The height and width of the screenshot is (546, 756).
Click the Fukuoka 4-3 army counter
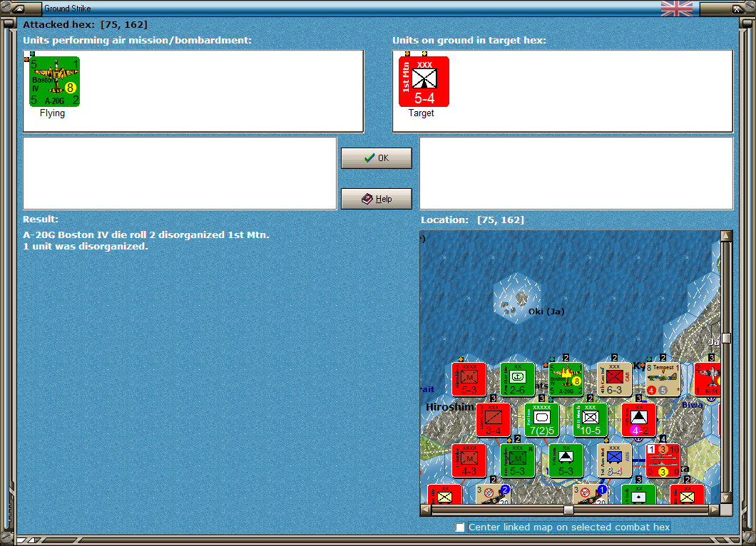469,460
